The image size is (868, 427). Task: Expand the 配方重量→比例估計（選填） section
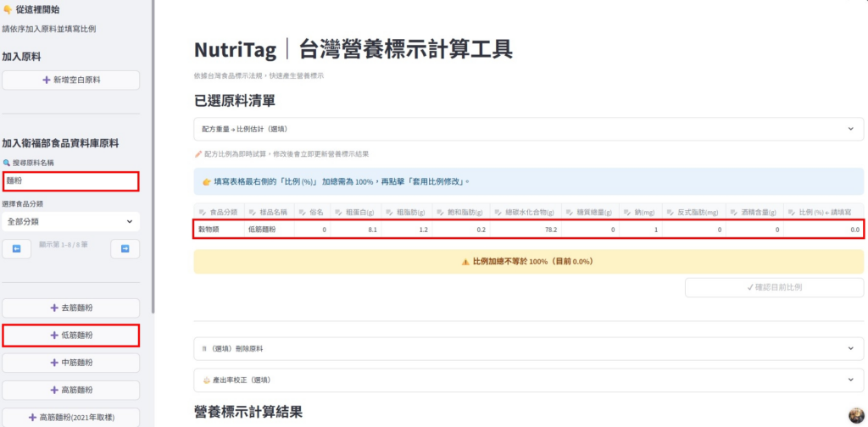pyautogui.click(x=529, y=129)
